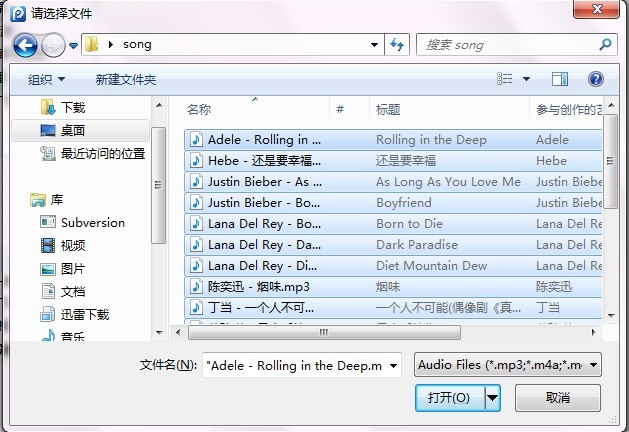This screenshot has height=432, width=629.
Task: Click the 打开(O) button
Action: click(x=450, y=398)
